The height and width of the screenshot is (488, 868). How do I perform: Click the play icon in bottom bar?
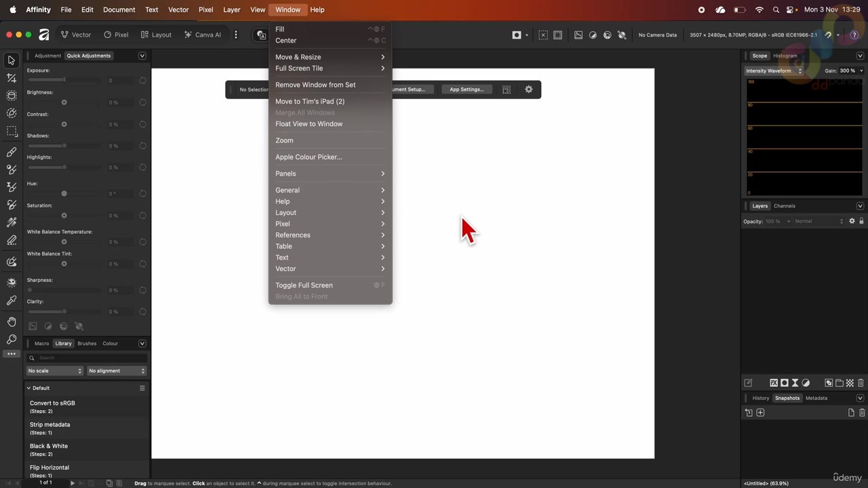click(x=73, y=483)
